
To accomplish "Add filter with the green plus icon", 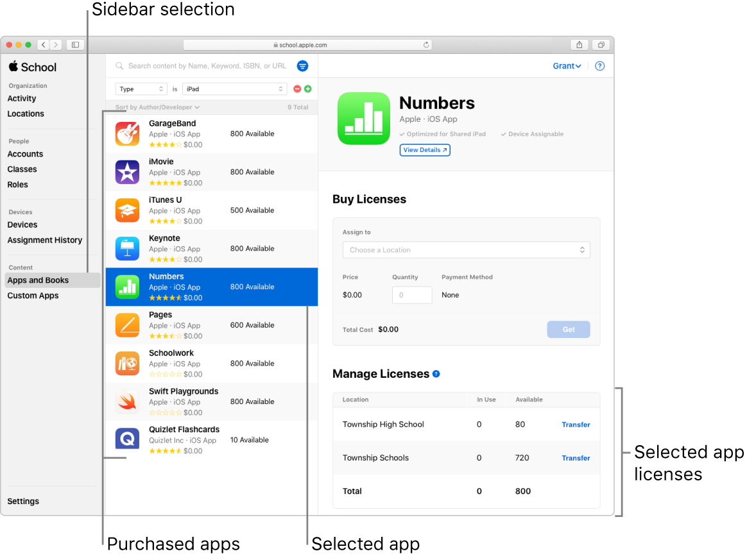I will pyautogui.click(x=308, y=89).
